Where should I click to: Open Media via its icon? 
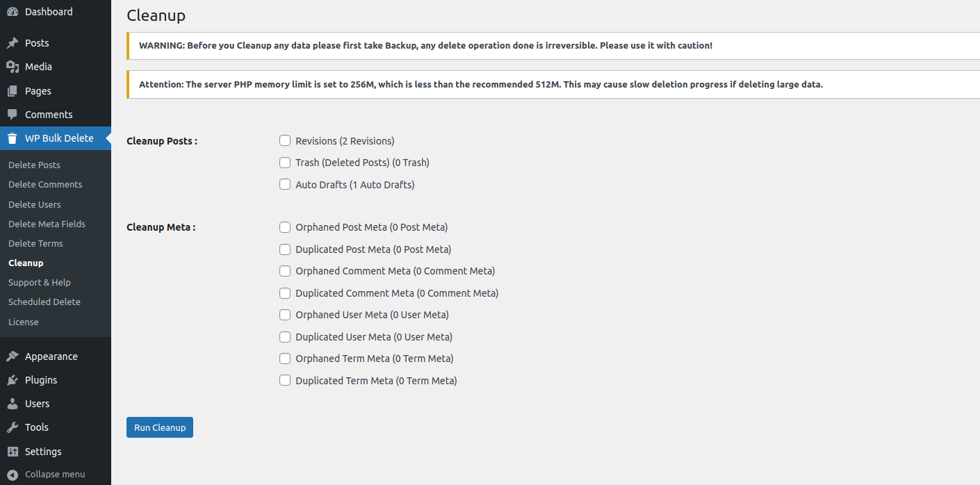point(13,67)
